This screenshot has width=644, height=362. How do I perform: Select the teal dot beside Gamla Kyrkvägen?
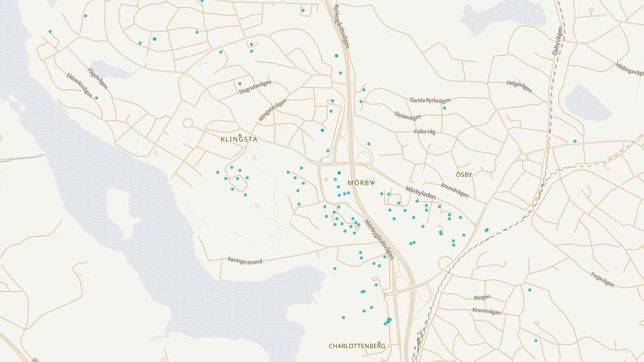click(444, 108)
